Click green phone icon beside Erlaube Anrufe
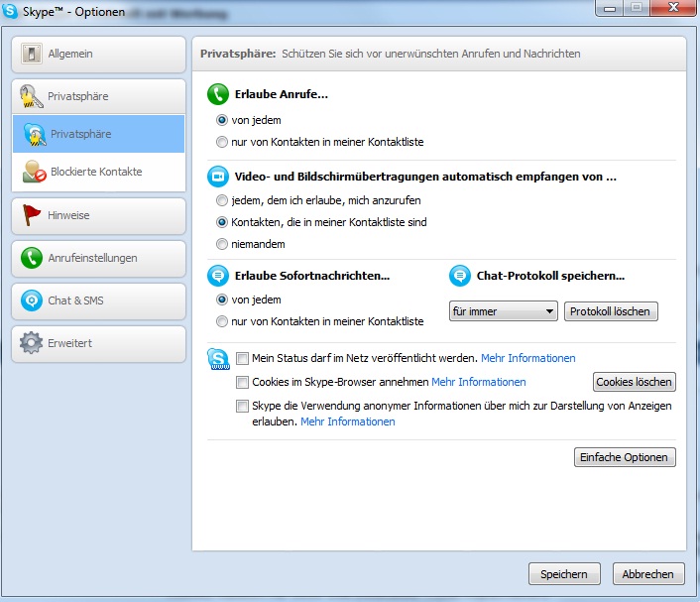 pyautogui.click(x=218, y=94)
